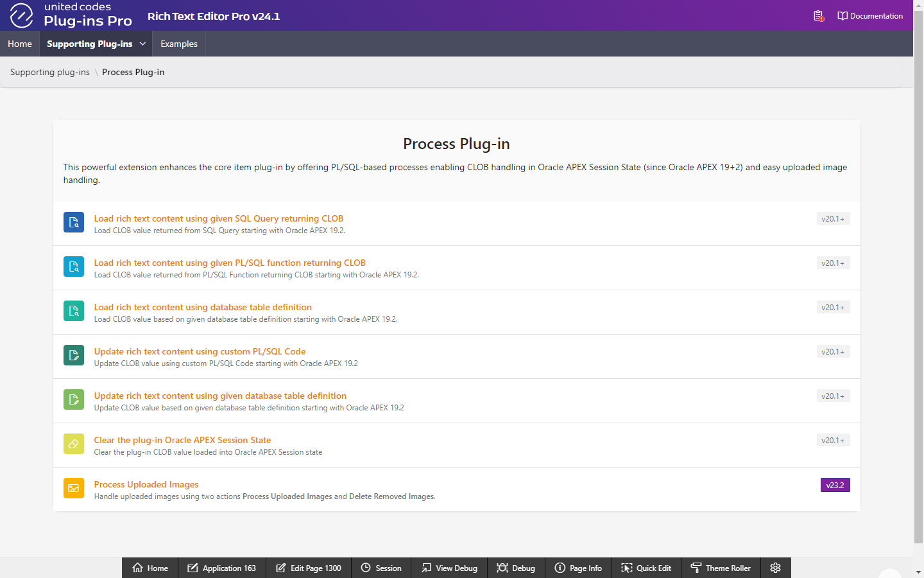Image resolution: width=924 pixels, height=578 pixels.
Task: Click Session in developer toolbar
Action: [x=381, y=568]
